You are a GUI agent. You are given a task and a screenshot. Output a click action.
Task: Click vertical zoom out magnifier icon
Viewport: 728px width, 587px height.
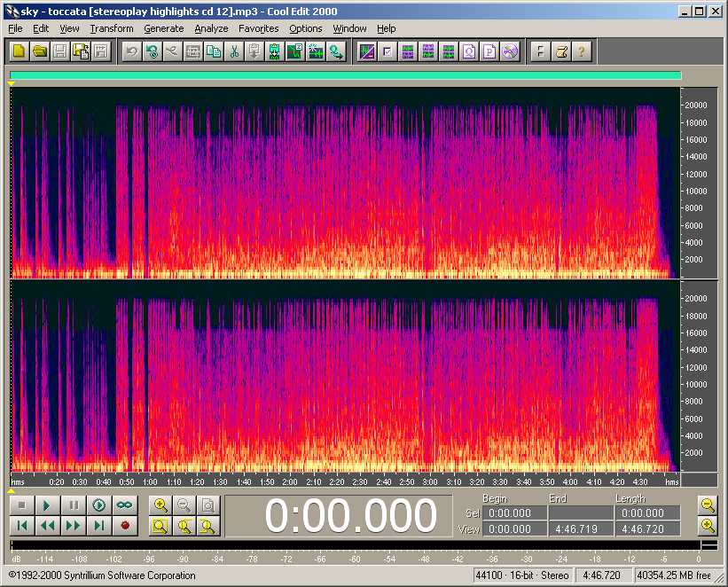pyautogui.click(x=707, y=505)
